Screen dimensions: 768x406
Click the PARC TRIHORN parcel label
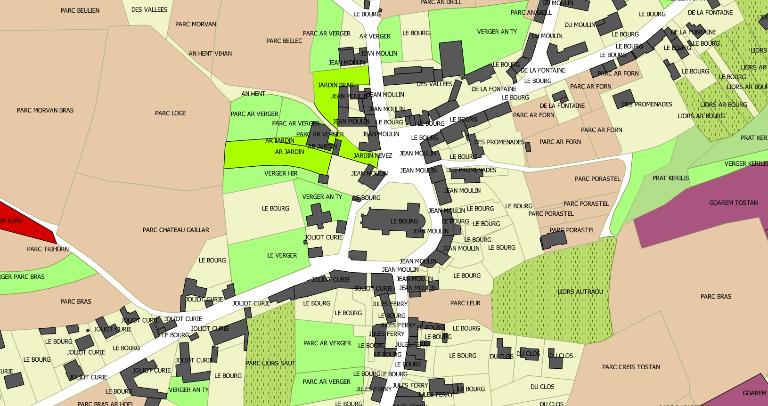[x=47, y=249]
